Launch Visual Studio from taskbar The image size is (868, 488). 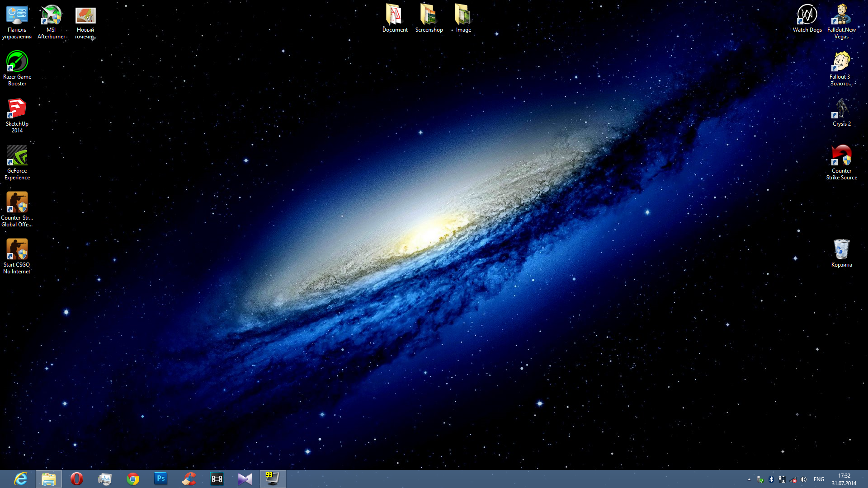pyautogui.click(x=245, y=479)
